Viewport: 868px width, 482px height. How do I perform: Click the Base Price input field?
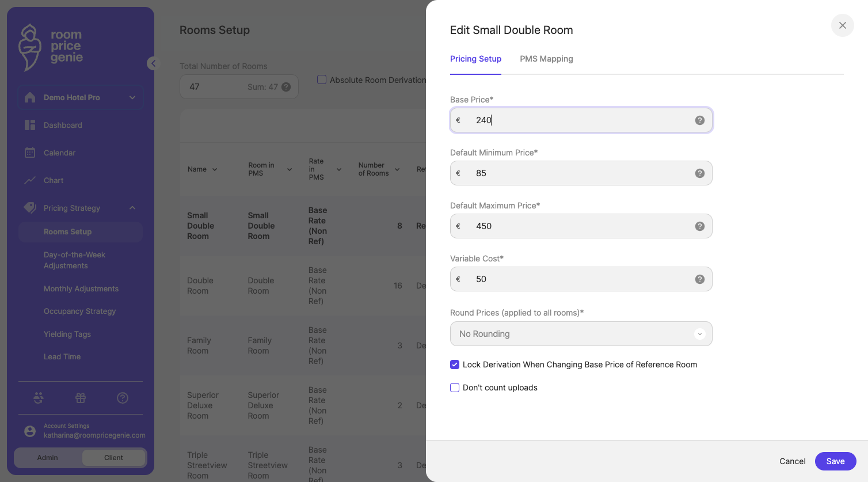[x=581, y=120]
